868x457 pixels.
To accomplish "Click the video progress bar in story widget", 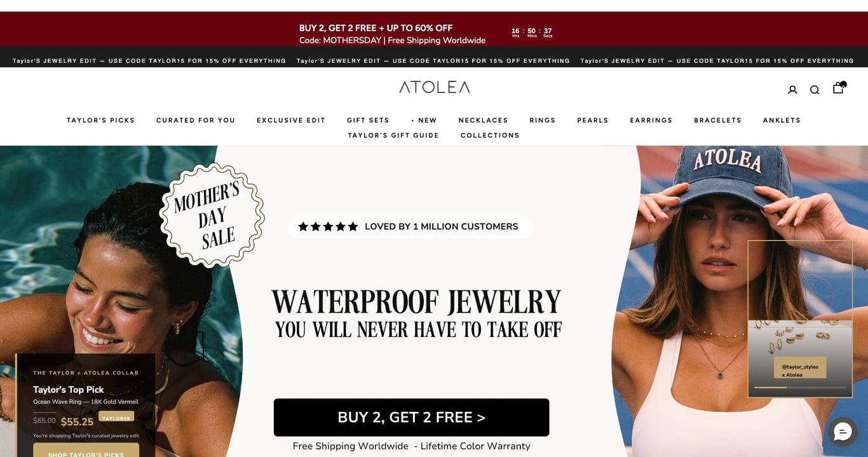I will [x=800, y=387].
